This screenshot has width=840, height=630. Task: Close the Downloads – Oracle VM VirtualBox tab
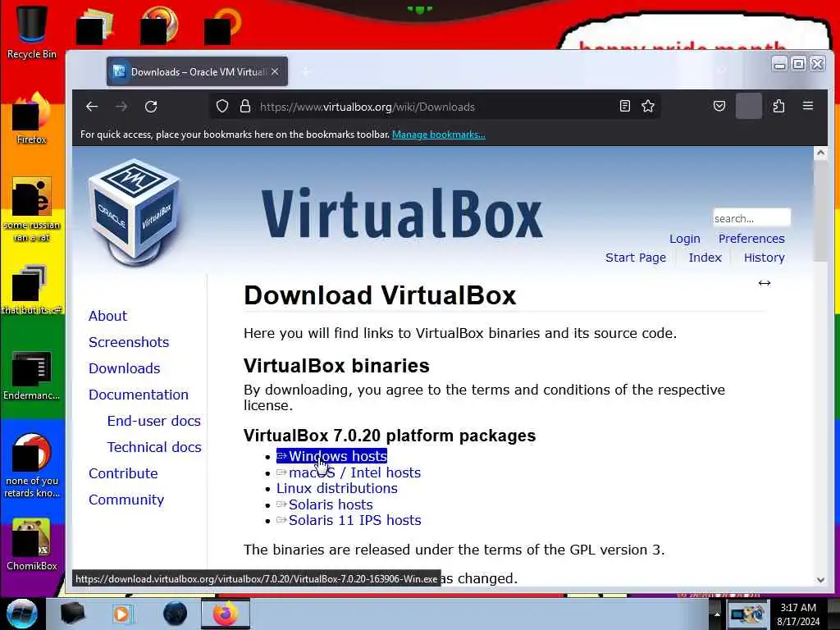pyautogui.click(x=275, y=71)
